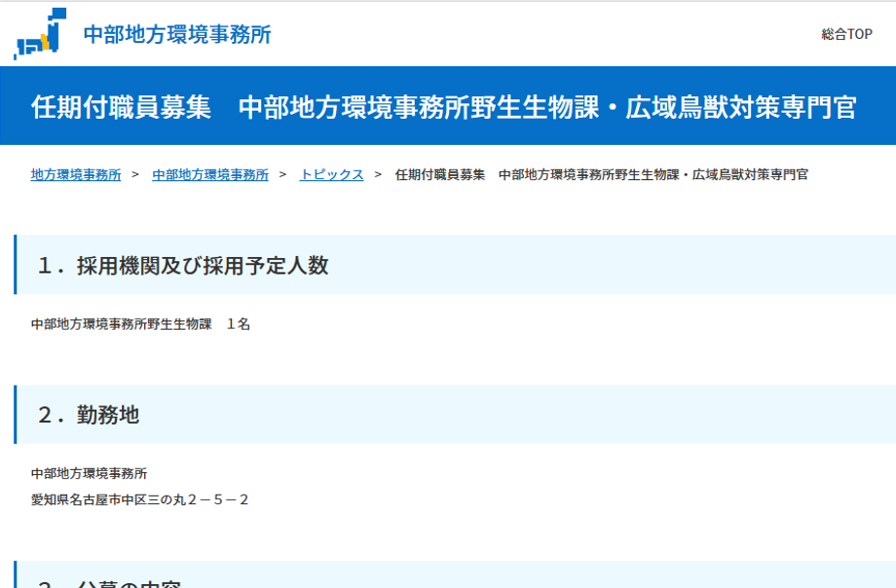Select the heading 2．勤務地
This screenshot has height=588, width=896.
click(89, 416)
